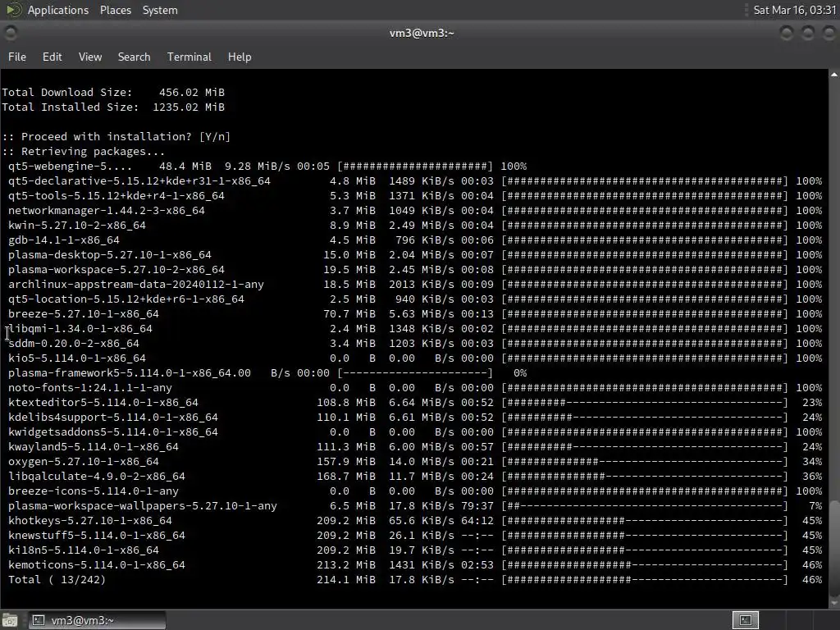840x630 pixels.
Task: Click the libqalculate row progress bar at 36%
Action: click(x=645, y=477)
